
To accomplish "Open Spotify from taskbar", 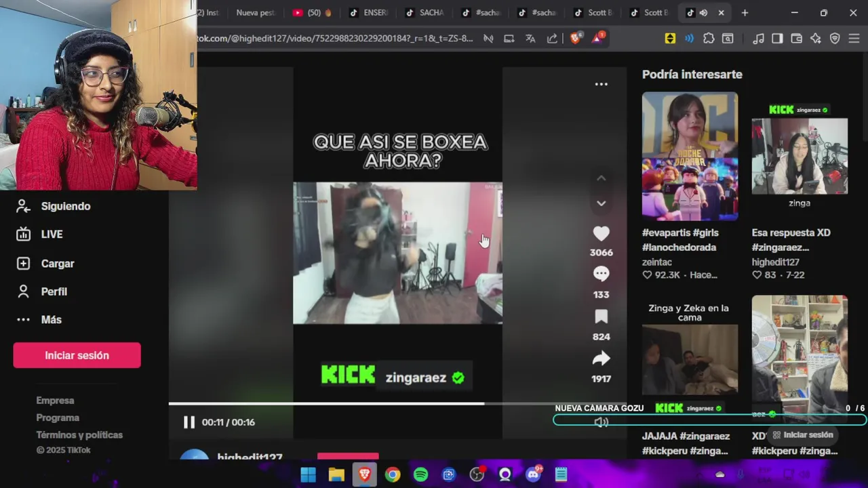I will point(420,474).
